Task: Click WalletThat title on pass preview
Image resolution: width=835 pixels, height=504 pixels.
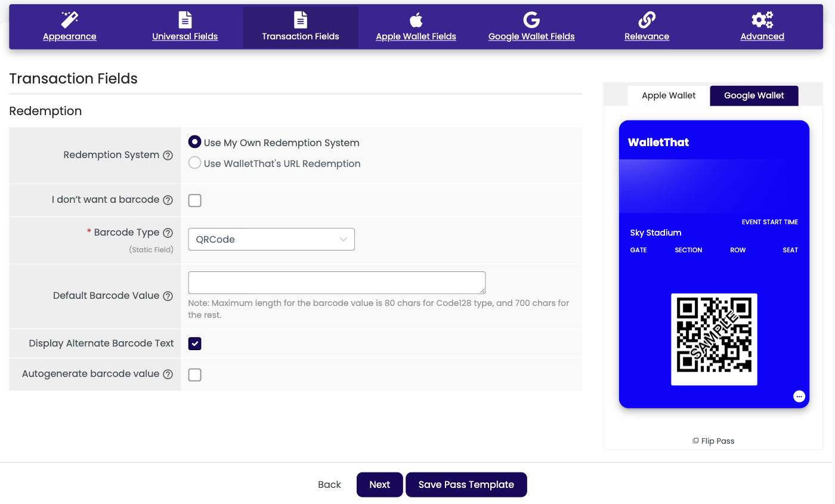Action: tap(658, 142)
